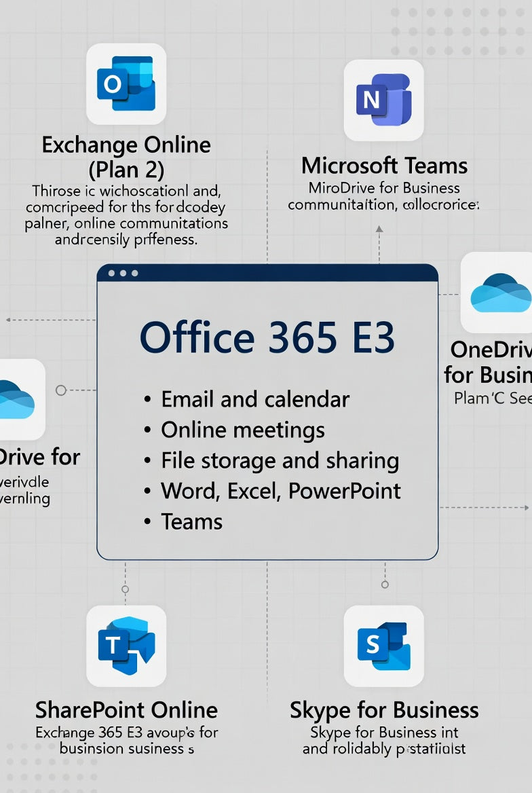Click the 'MiroDrive for Business' description line
This screenshot has width=532, height=793.
[x=384, y=188]
